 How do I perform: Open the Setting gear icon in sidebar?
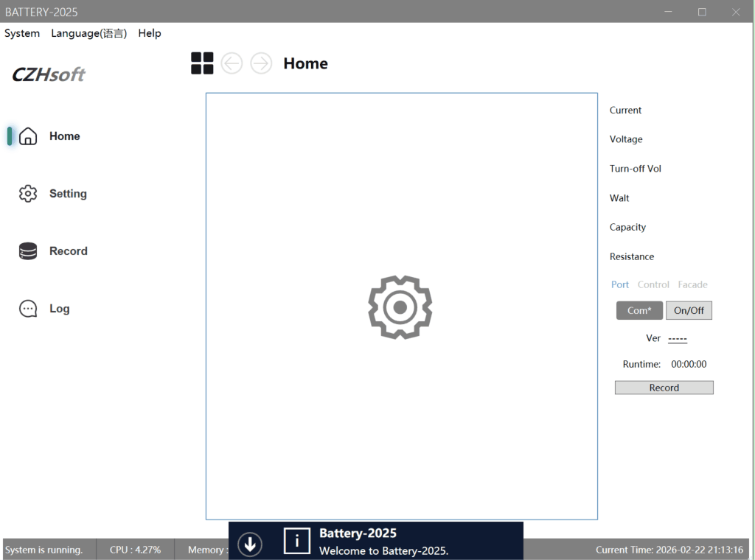[28, 193]
